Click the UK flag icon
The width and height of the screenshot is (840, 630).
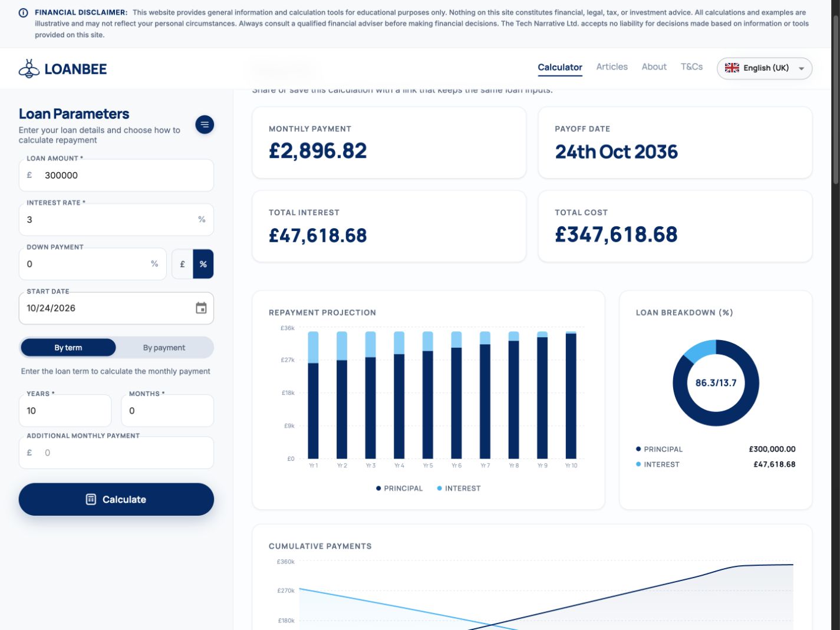[x=732, y=68]
